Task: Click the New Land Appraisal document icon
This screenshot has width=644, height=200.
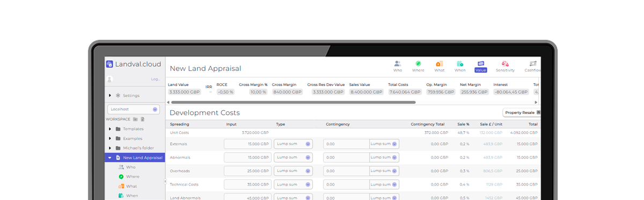Action: (118, 158)
